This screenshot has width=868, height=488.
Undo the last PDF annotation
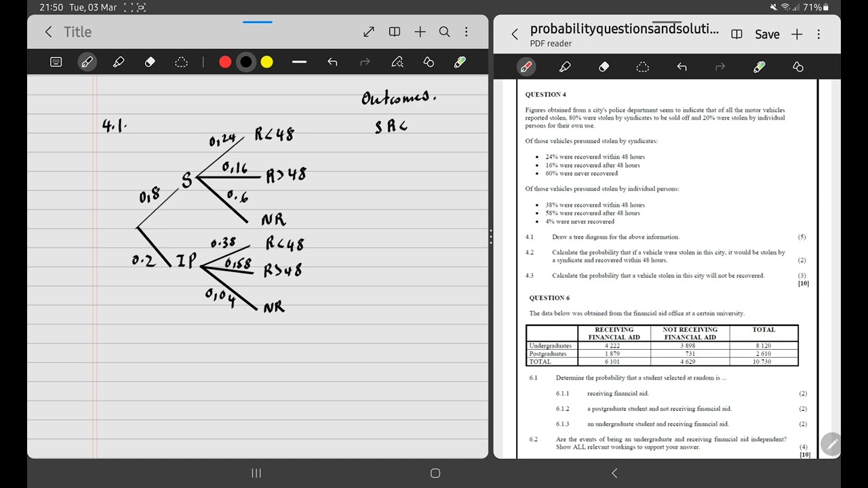pos(682,66)
